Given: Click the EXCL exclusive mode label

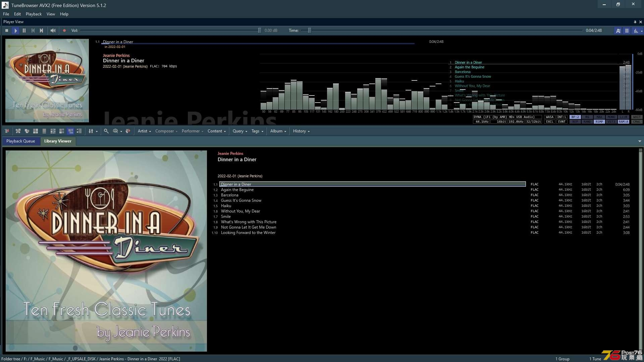Looking at the screenshot, I should (550, 122).
